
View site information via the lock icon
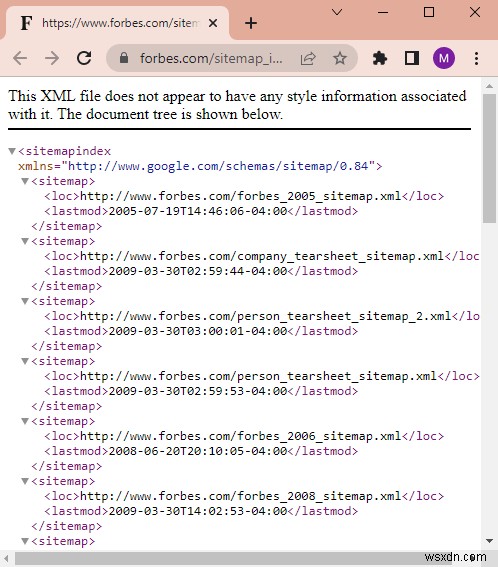(124, 58)
